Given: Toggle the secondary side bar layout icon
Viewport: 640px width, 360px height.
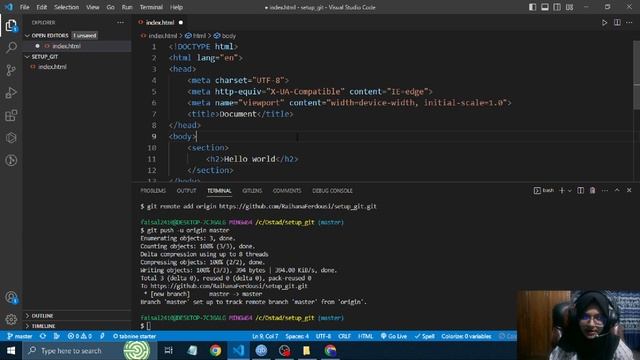Looking at the screenshot, I should tap(557, 7).
